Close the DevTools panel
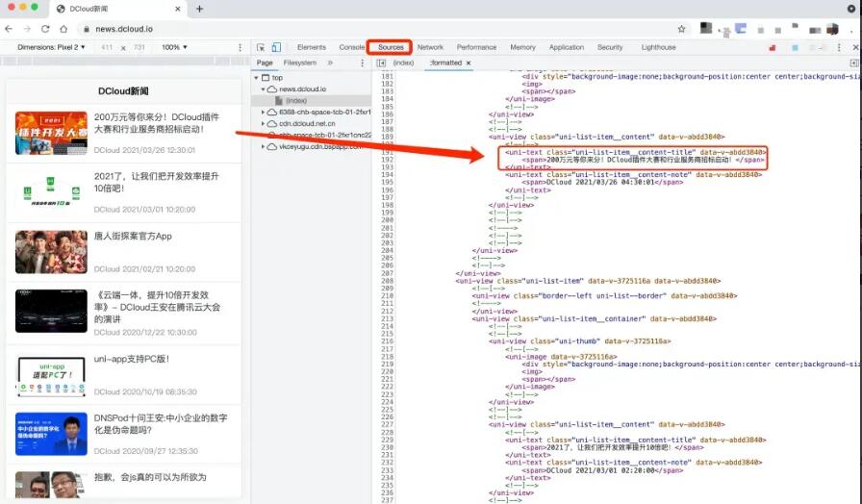This screenshot has width=862, height=504. point(855,47)
